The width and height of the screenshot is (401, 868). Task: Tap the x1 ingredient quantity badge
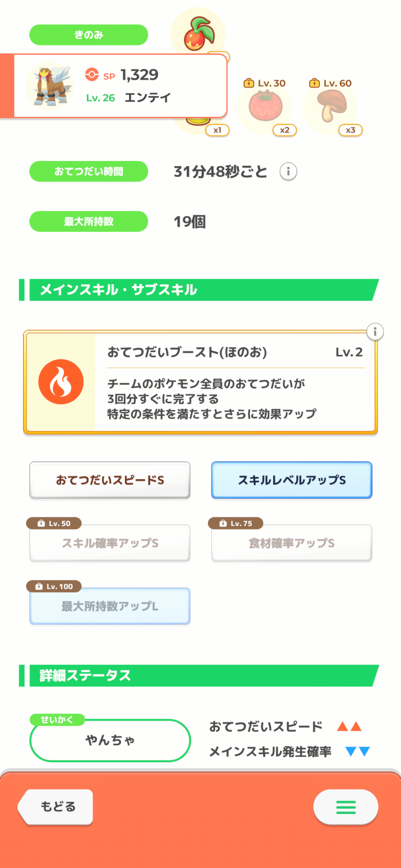click(217, 130)
